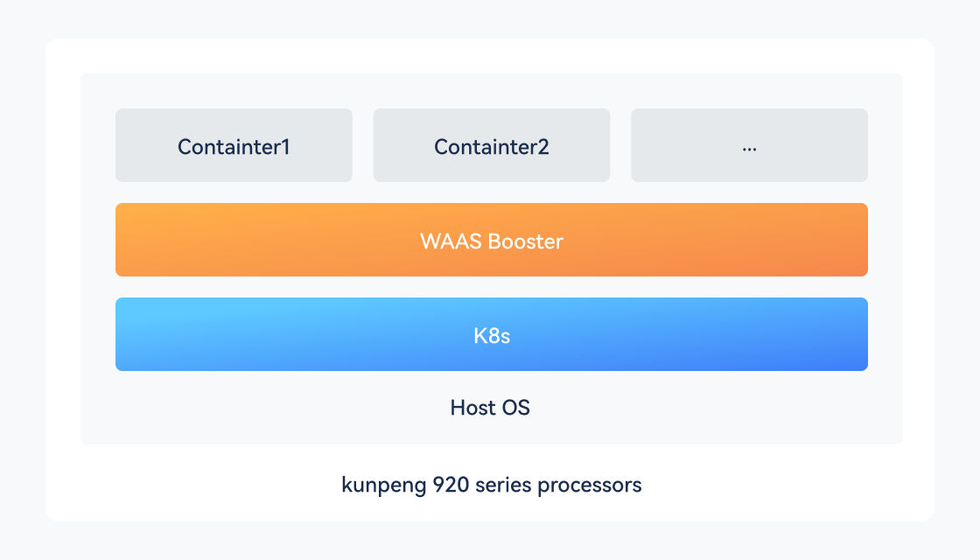Screen dimensions: 980x560
Task: Click the "OS" text below the K8s bar
Action: coord(516,408)
